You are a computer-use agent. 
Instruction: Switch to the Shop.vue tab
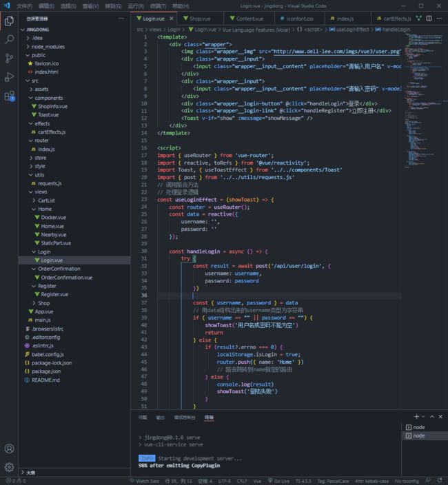click(200, 19)
